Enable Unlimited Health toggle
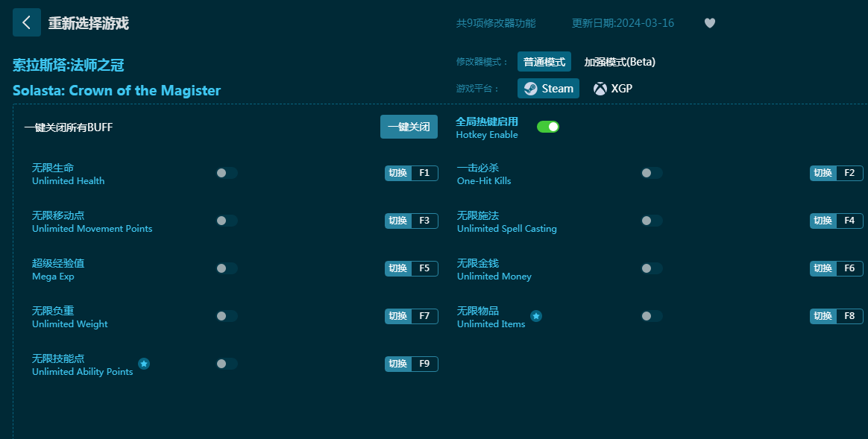The height and width of the screenshot is (439, 868). (x=227, y=173)
